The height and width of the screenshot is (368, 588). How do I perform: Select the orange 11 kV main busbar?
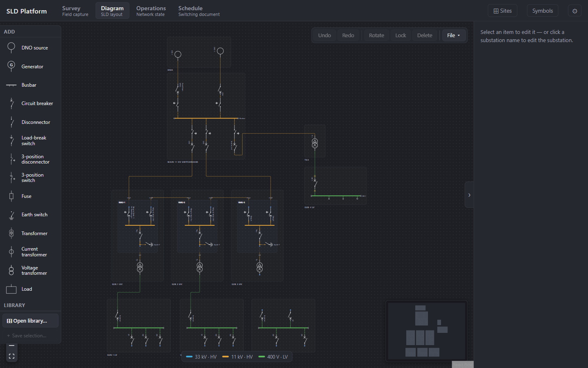tap(206, 118)
